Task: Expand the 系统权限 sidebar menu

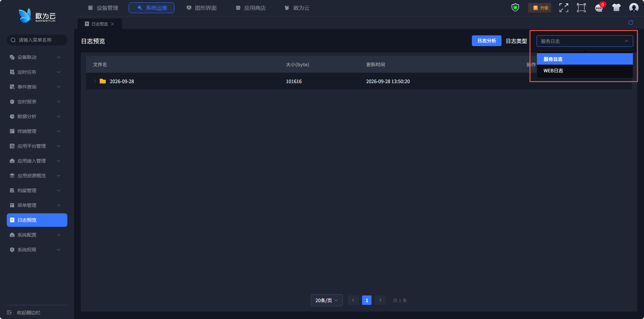Action: pyautogui.click(x=37, y=250)
